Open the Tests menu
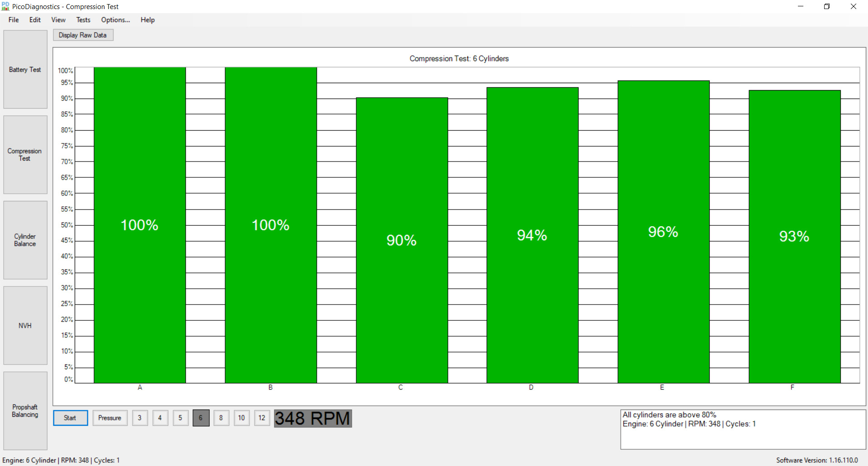 (x=83, y=20)
